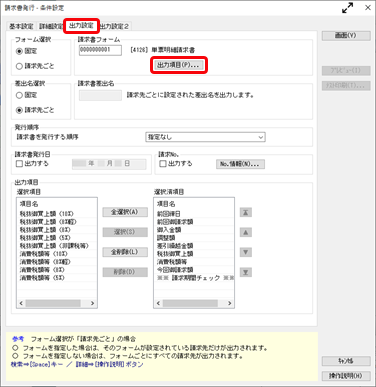Click No.情報(N)... button
376x387 pixels.
(x=240, y=164)
